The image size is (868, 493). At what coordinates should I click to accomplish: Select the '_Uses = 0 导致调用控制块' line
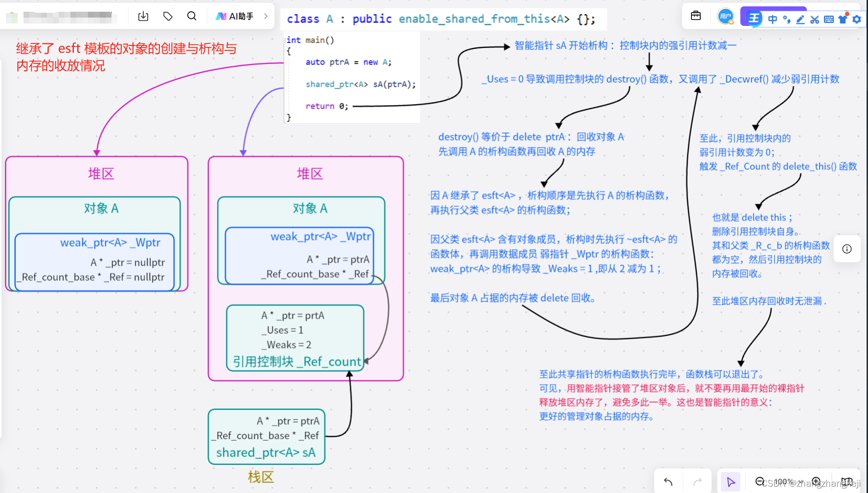(660, 79)
